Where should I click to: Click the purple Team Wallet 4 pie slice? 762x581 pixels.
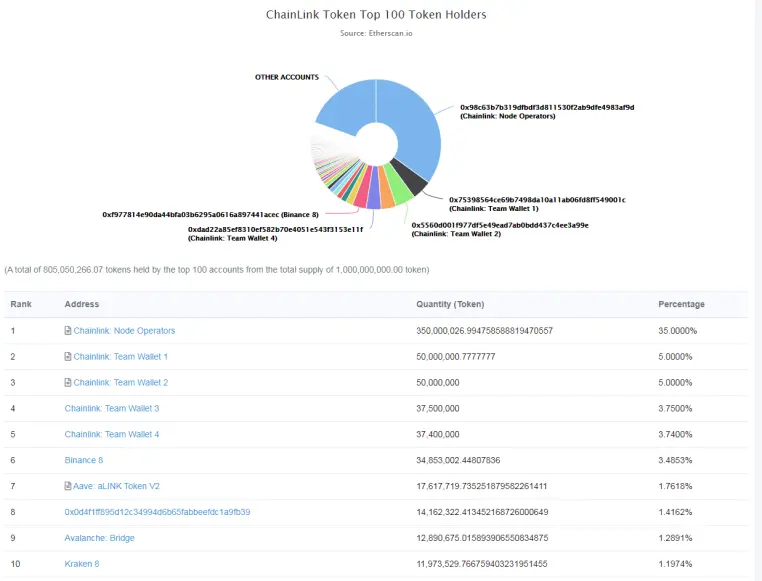coord(374,190)
